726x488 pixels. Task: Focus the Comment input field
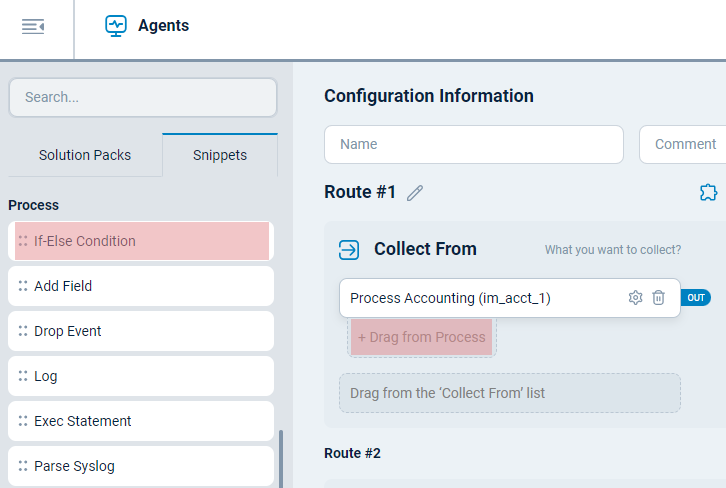pos(684,144)
